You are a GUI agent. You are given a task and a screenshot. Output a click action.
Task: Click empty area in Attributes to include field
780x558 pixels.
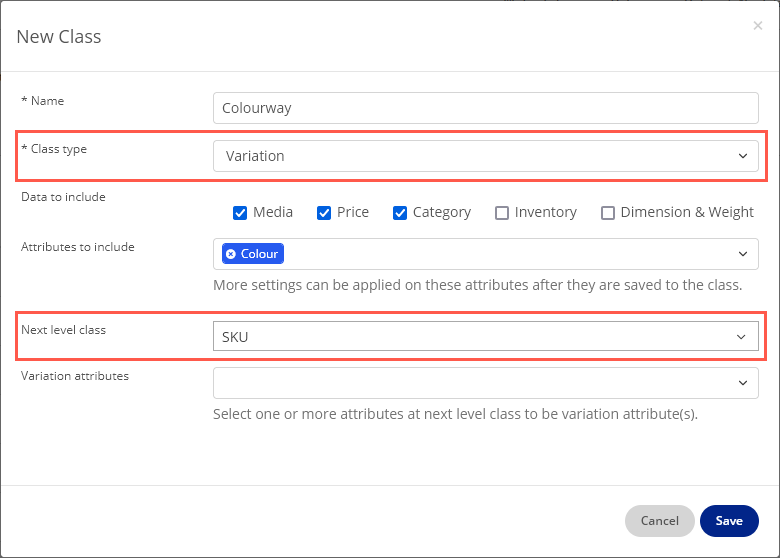click(500, 254)
